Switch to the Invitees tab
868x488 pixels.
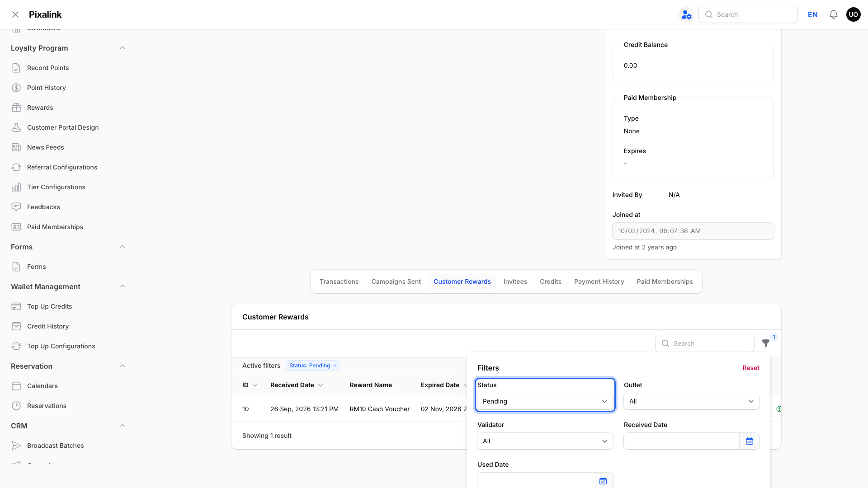click(x=515, y=282)
